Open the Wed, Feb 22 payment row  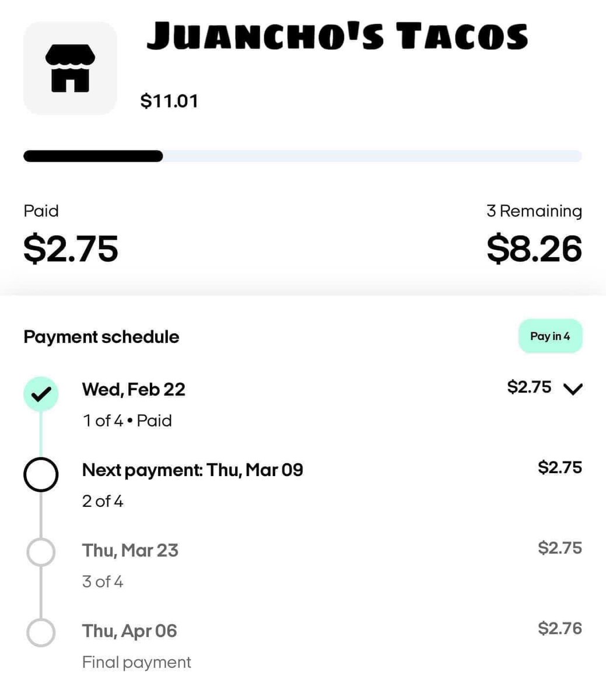(303, 404)
